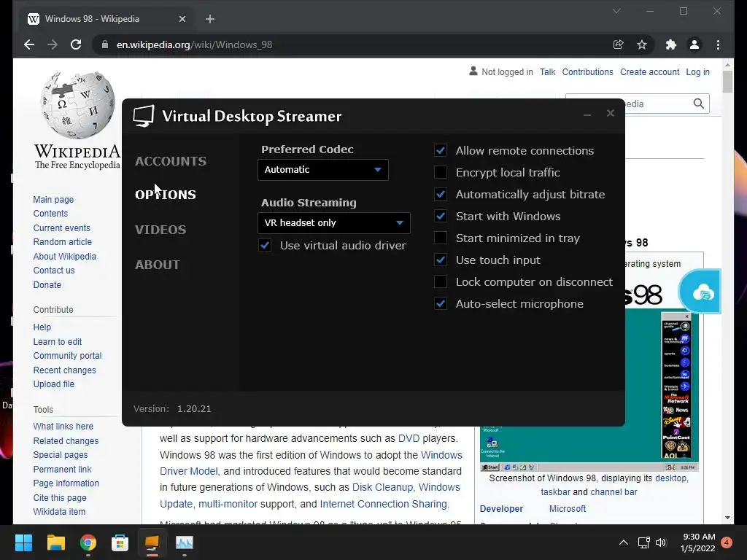
Task: Click the version number 1.20.21
Action: pyautogui.click(x=194, y=409)
